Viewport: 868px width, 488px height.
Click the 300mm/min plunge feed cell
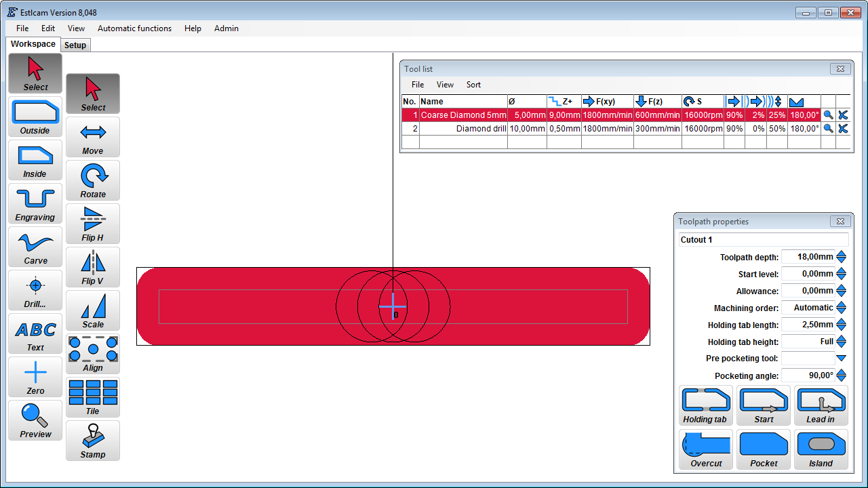pyautogui.click(x=658, y=129)
